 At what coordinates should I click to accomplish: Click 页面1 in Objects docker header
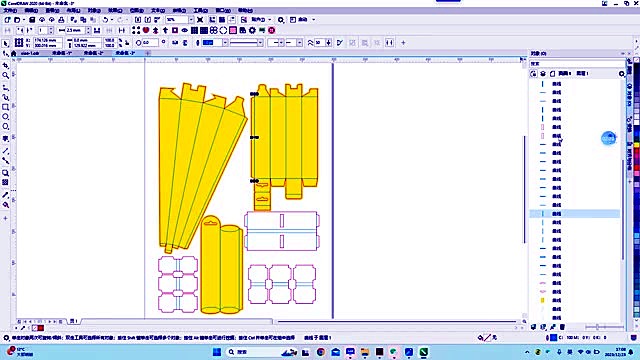(564, 73)
